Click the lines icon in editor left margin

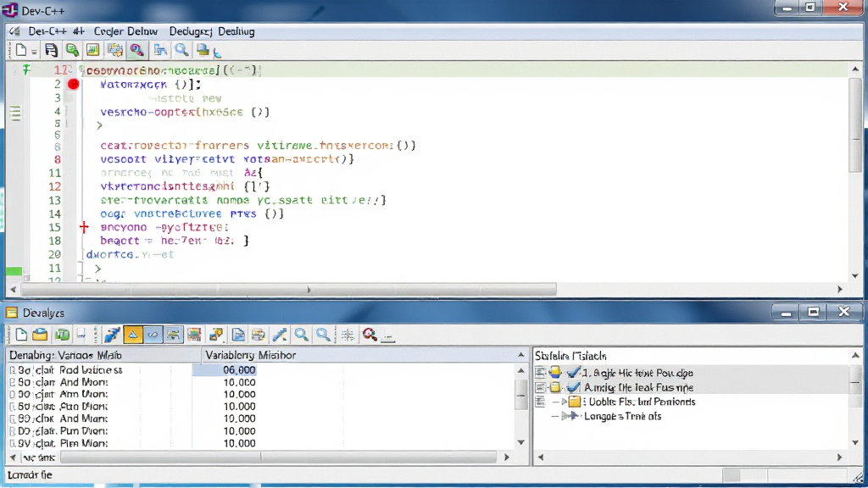tap(15, 113)
